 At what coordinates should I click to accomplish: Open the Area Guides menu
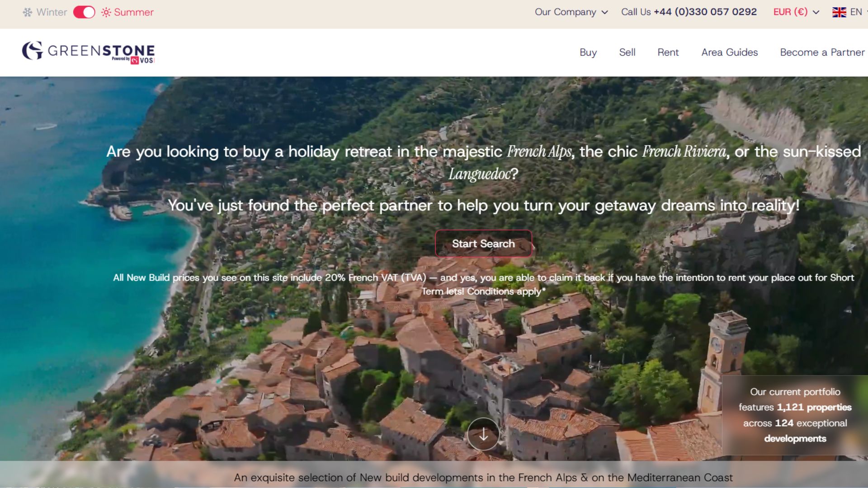729,52
